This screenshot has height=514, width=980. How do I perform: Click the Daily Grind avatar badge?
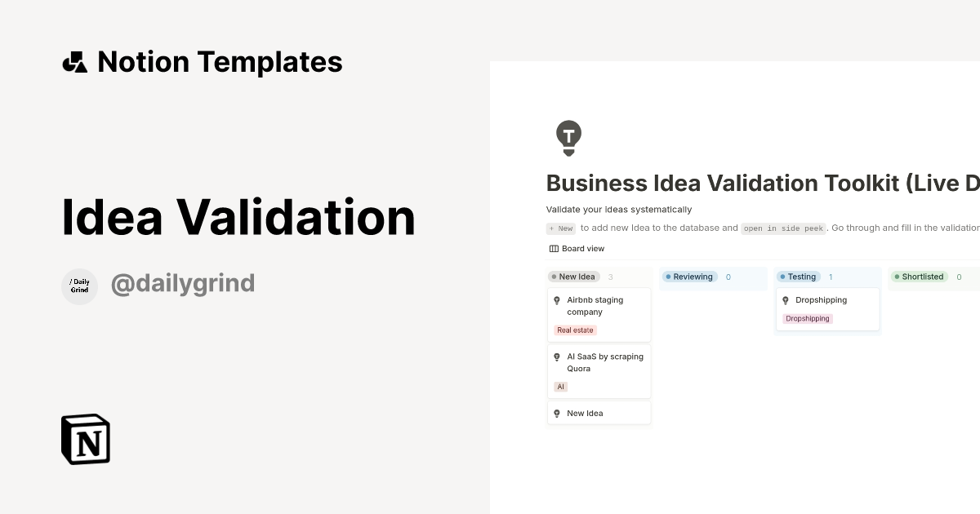[x=79, y=286]
